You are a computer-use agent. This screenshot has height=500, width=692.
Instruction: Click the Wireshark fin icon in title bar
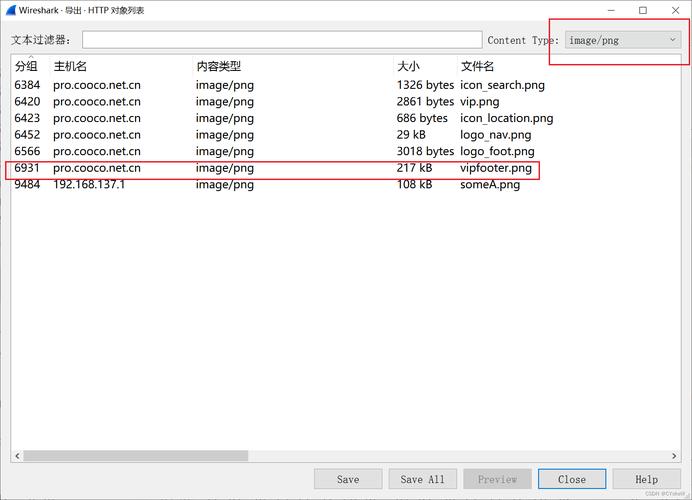pos(11,10)
